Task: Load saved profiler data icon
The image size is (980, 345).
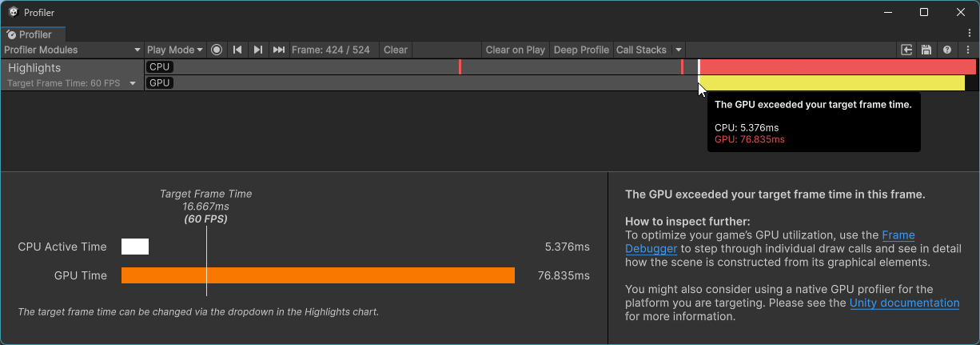Action: click(x=906, y=50)
